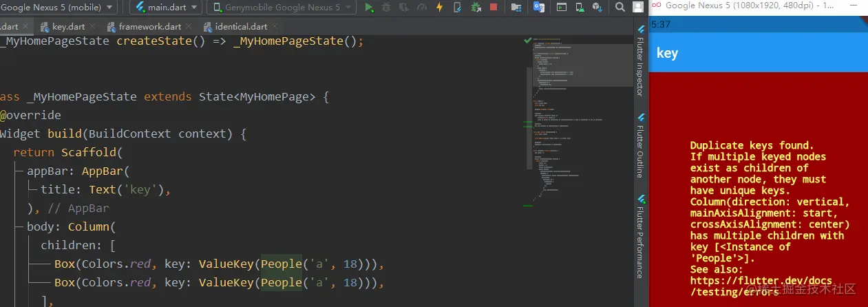Close the key.dart tab
The image size is (868, 307).
coord(92,26)
